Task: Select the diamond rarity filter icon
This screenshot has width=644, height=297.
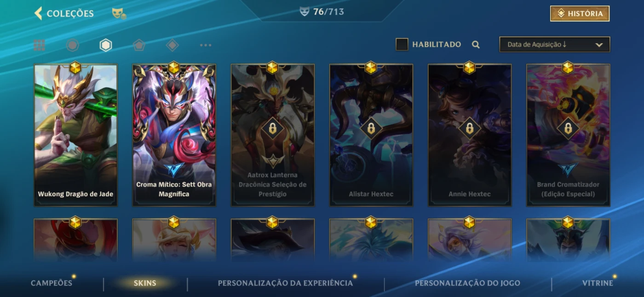Action: click(x=172, y=45)
